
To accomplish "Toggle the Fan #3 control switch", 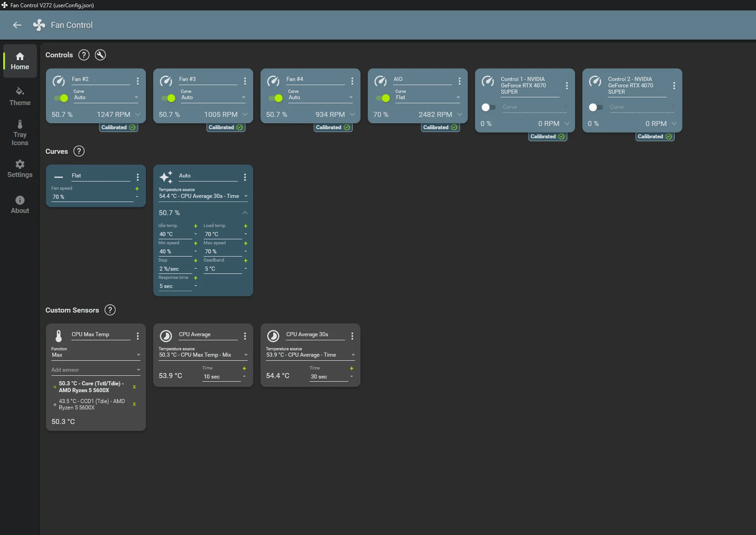I will [168, 98].
